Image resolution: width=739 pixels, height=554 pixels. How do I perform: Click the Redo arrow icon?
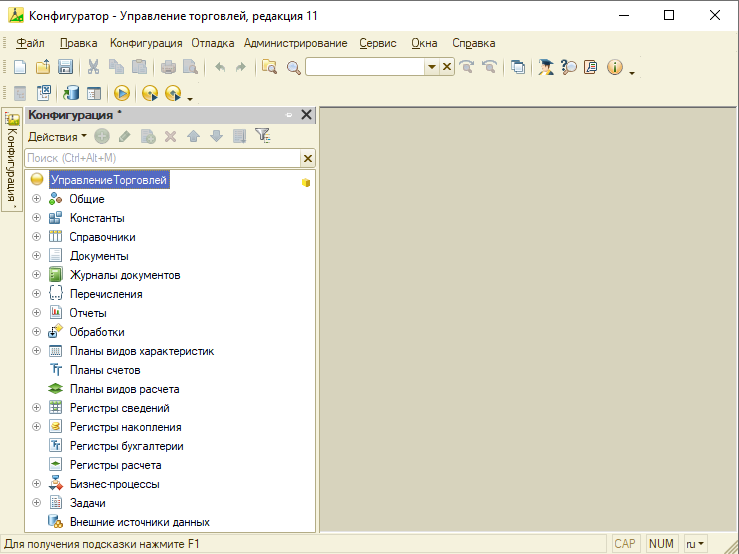pos(241,67)
